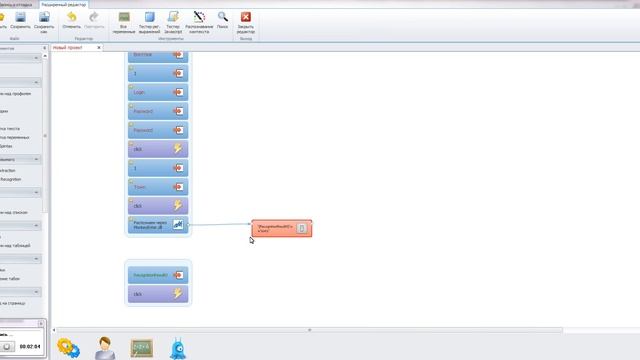
Task: Click the arrow icon on RecognitionResult0 block
Action: pos(178,275)
